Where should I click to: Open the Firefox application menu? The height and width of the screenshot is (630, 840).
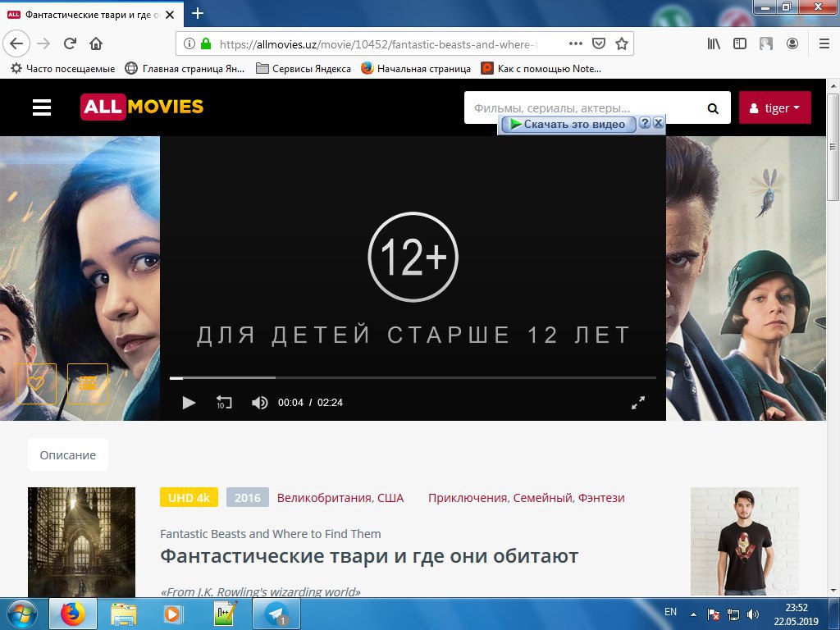[x=824, y=43]
